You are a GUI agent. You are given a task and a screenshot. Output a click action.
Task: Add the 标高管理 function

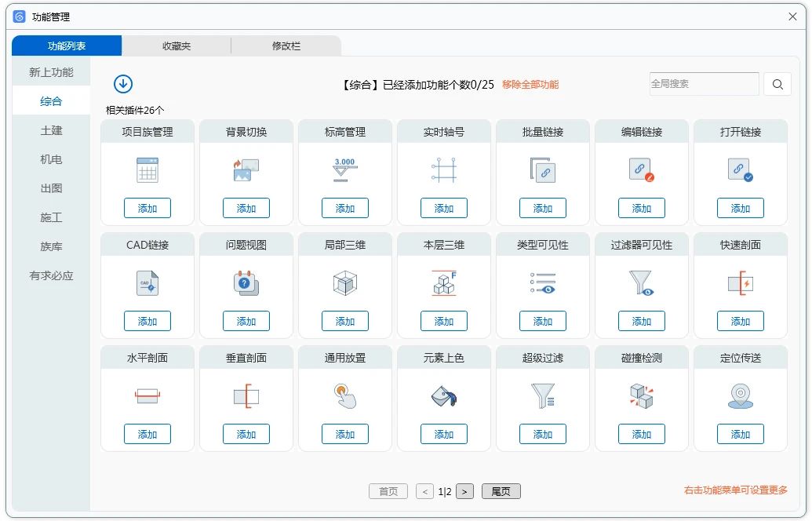coord(345,208)
